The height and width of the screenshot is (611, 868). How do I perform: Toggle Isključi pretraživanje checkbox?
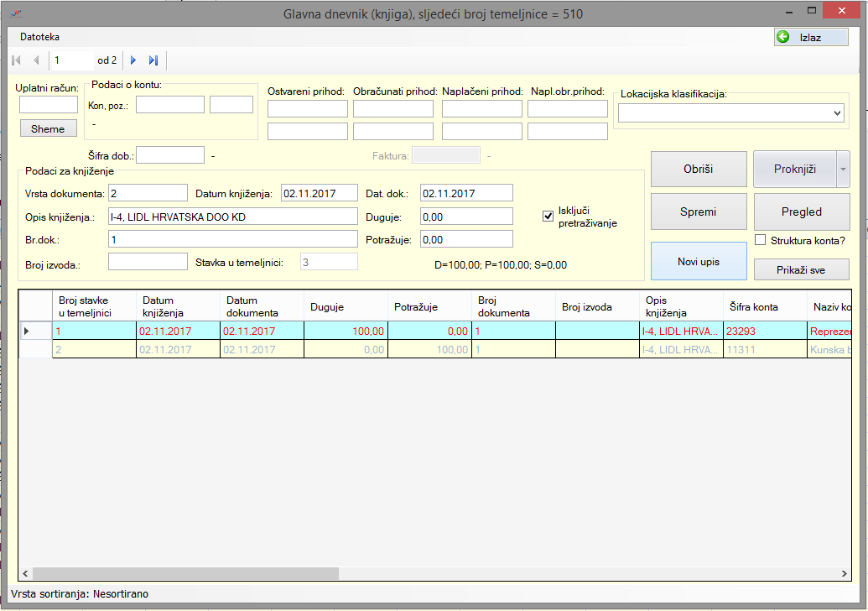tap(548, 217)
